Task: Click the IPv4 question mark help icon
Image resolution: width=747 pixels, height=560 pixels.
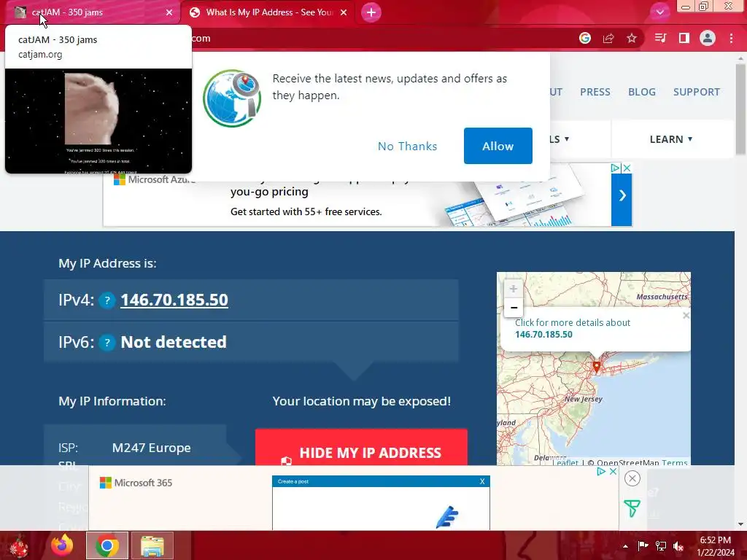Action: click(x=107, y=300)
